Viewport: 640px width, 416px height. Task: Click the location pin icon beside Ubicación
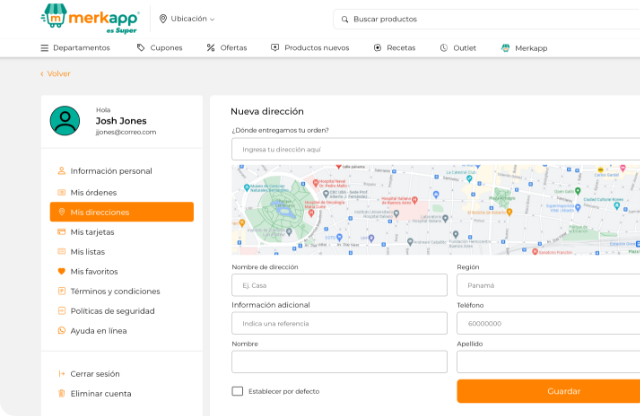coord(163,19)
